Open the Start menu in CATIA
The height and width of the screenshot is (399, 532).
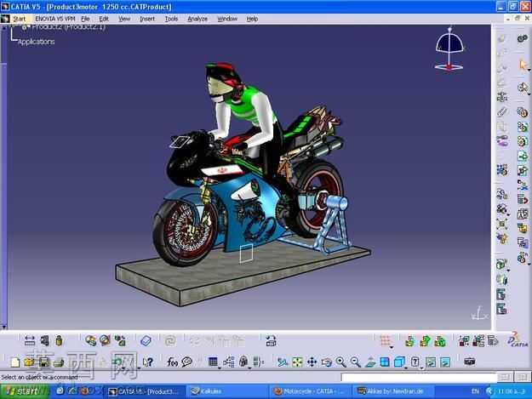[19, 19]
